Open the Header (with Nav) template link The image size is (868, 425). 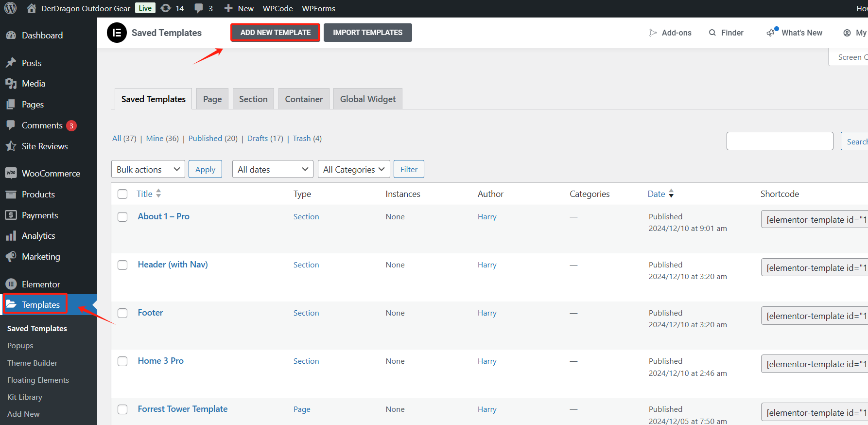point(173,265)
